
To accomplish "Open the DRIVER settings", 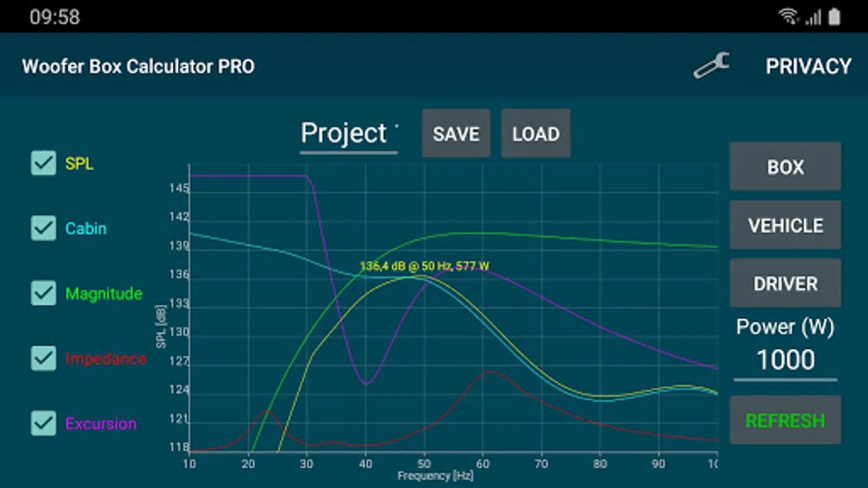I will [786, 283].
